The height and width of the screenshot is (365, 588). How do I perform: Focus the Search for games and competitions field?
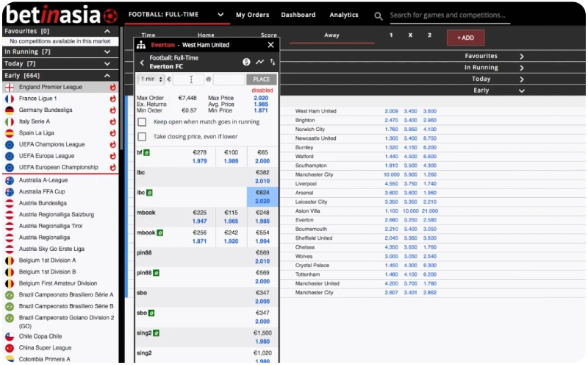coord(450,15)
